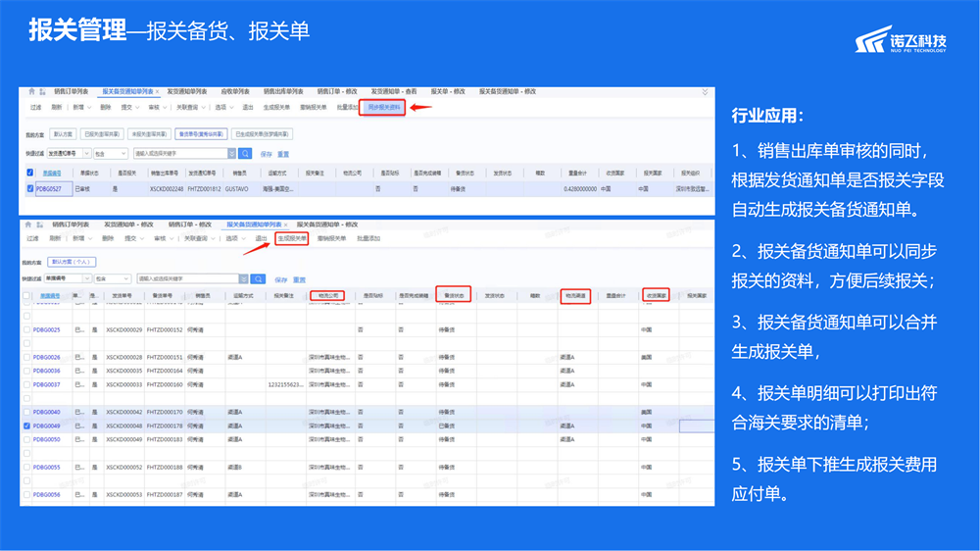Click the FHTZD000178 cell in the lower table

click(165, 426)
